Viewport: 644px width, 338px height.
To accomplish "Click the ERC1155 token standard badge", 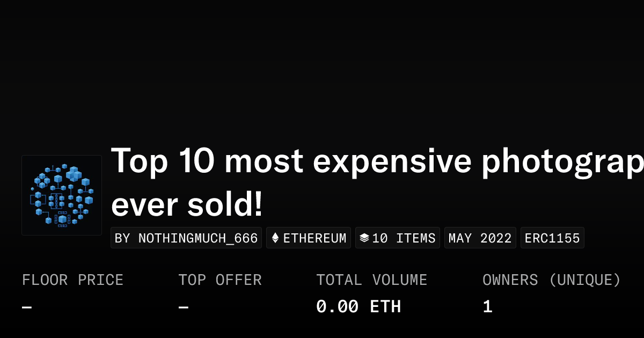I will point(552,238).
